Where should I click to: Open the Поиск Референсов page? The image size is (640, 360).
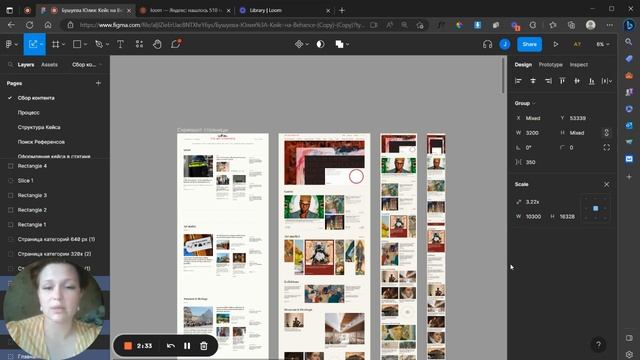(x=41, y=142)
